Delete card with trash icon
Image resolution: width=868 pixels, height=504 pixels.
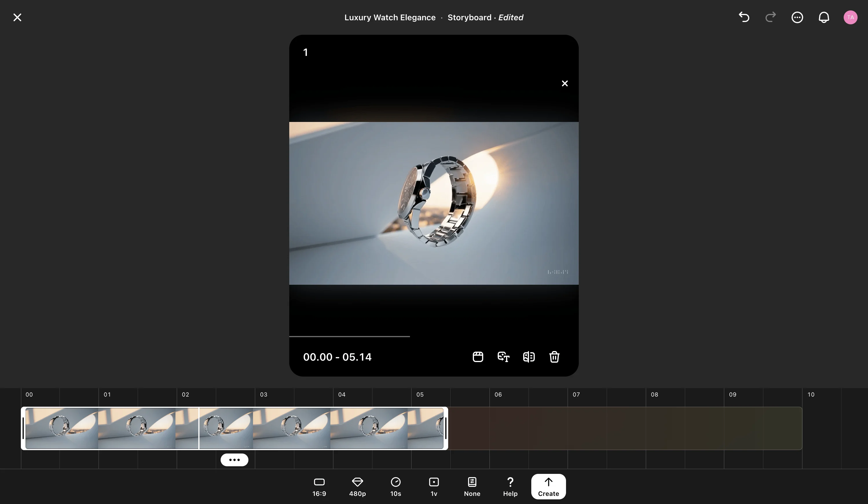click(554, 357)
